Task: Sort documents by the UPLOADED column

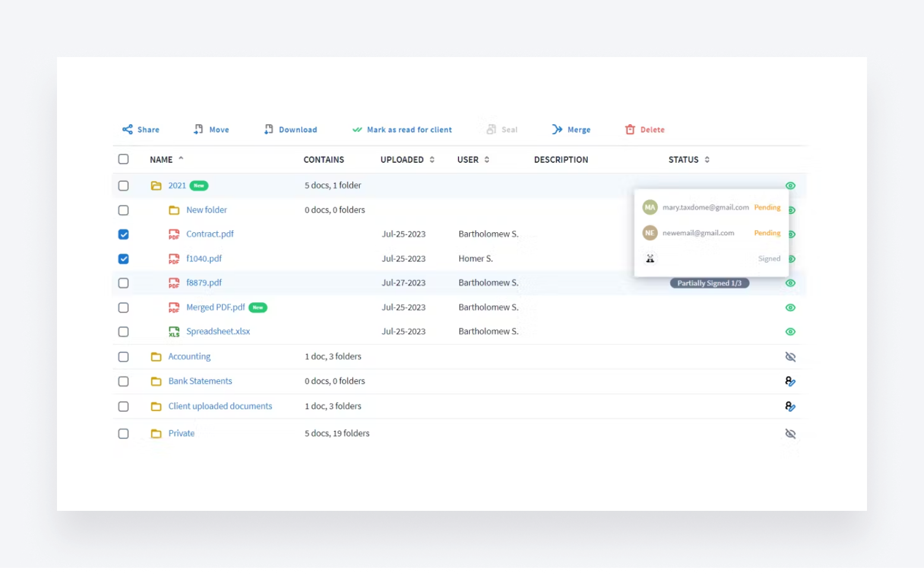Action: (432, 159)
